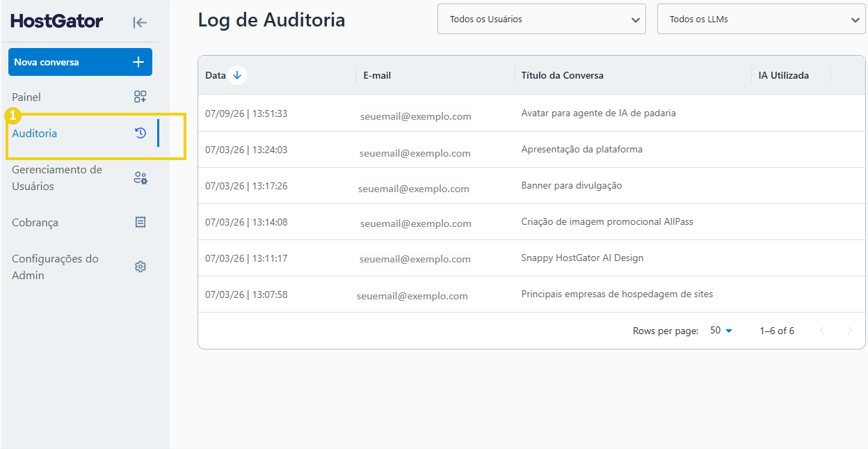The image size is (868, 449).
Task: Click the '1–6 of 6' pagination text
Action: tap(777, 331)
